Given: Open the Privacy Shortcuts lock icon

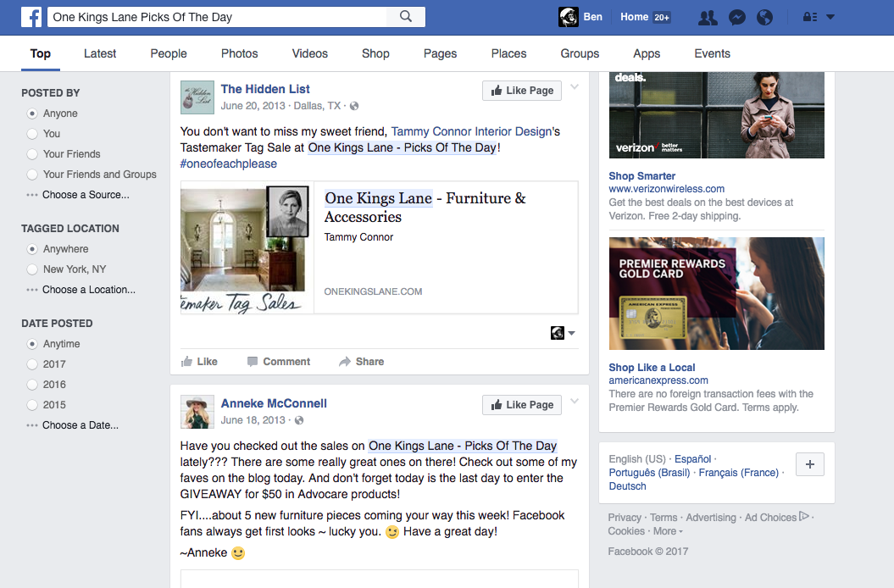Looking at the screenshot, I should tap(809, 17).
